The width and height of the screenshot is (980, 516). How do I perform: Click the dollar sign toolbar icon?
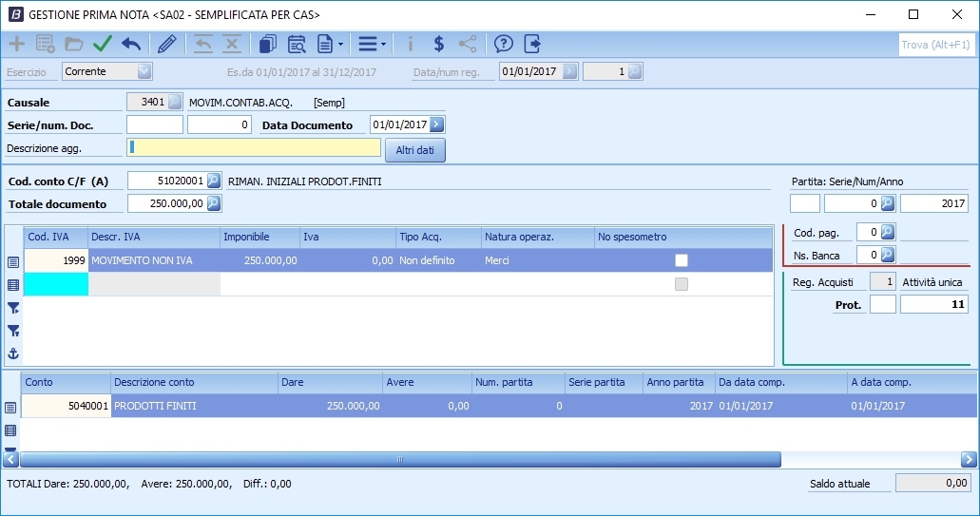[439, 44]
